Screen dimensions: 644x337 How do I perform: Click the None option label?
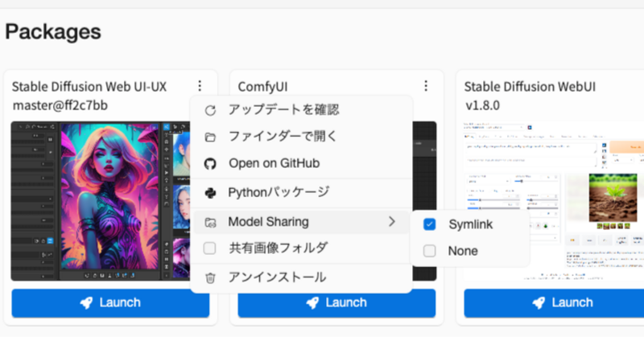click(x=463, y=251)
